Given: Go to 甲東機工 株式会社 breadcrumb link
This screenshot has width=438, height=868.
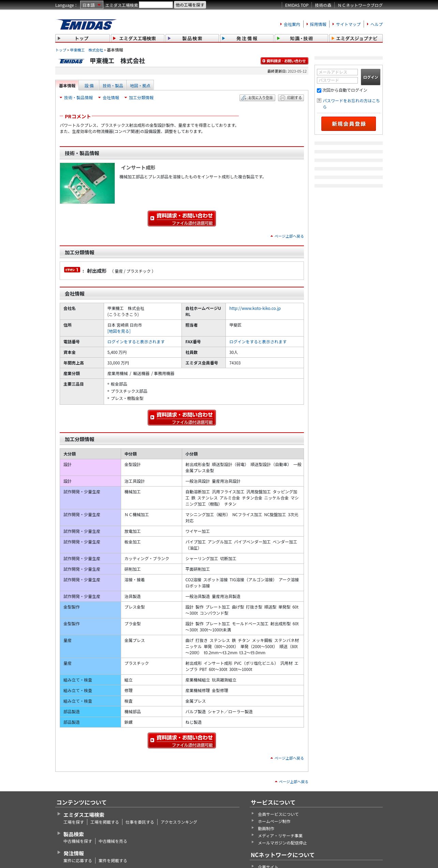Looking at the screenshot, I should (86, 50).
